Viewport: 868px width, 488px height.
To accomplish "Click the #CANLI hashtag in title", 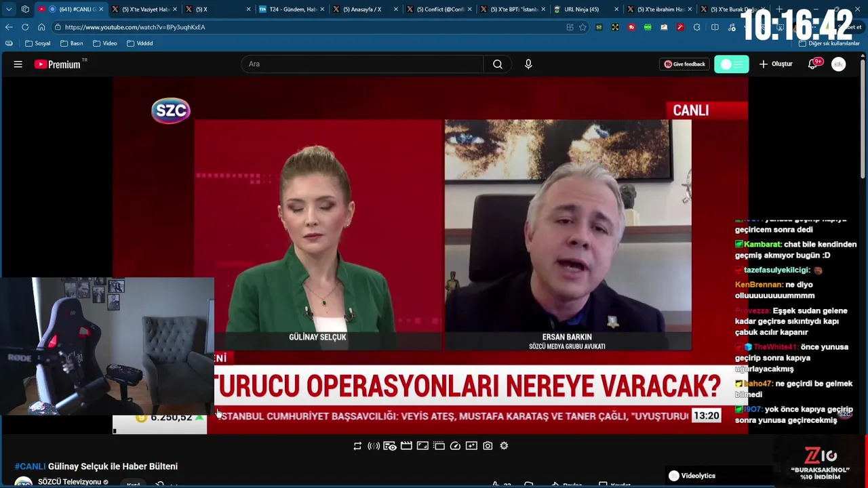I will (30, 466).
